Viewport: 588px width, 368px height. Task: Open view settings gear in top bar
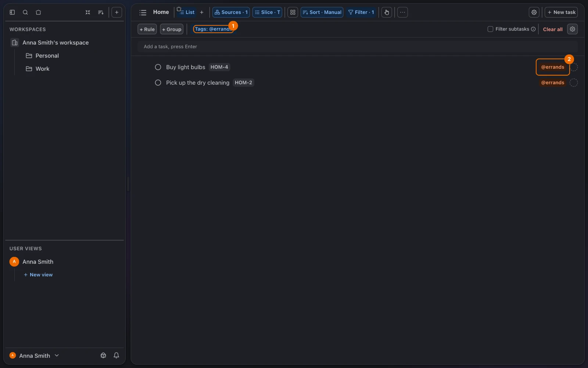point(534,12)
